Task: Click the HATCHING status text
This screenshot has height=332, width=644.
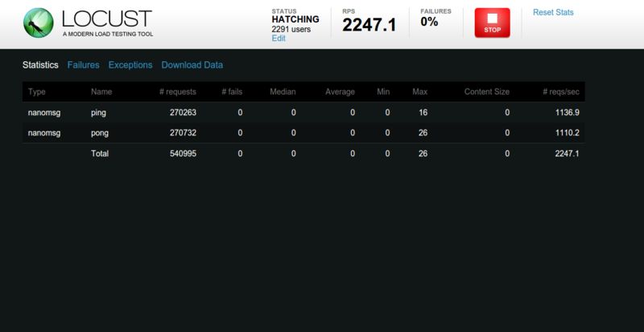Action: 295,19
